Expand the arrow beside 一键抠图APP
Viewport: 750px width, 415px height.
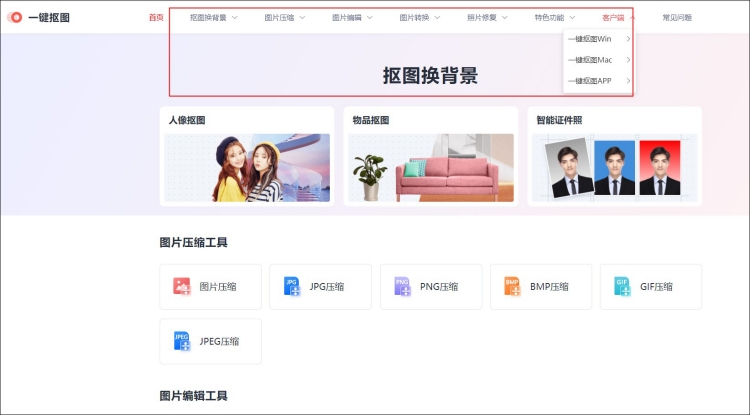coord(628,81)
